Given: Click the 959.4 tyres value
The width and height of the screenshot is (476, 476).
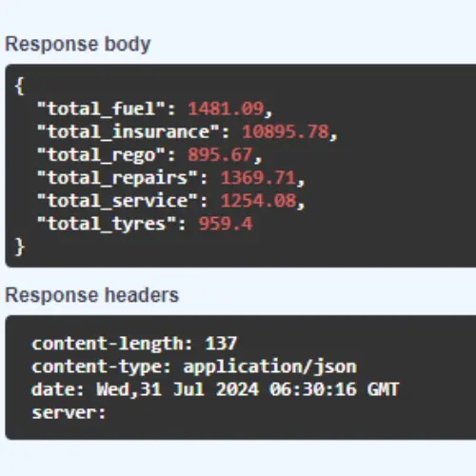Looking at the screenshot, I should click(226, 224).
